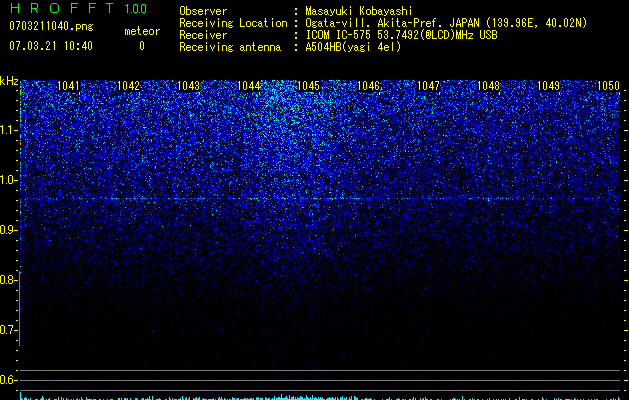This screenshot has width=629, height=400.
Task: Select the A504HB(yagi 4el) antenna text
Action: pos(353,47)
